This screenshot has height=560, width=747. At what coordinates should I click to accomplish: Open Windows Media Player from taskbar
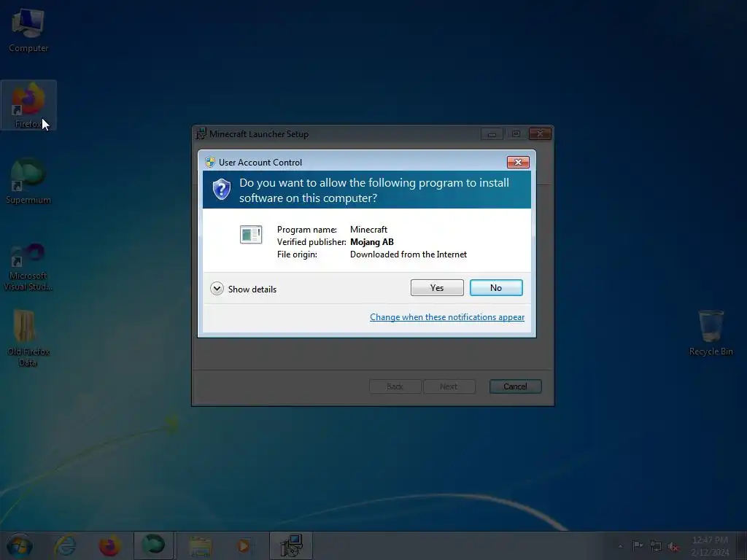(x=244, y=545)
